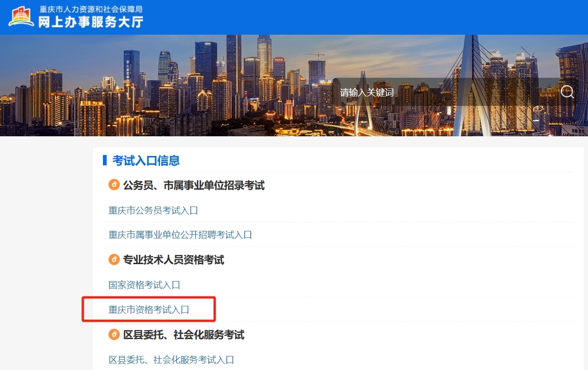Click 重庆市人力资源和社会保障局 header text
588x370 pixels.
click(x=91, y=9)
